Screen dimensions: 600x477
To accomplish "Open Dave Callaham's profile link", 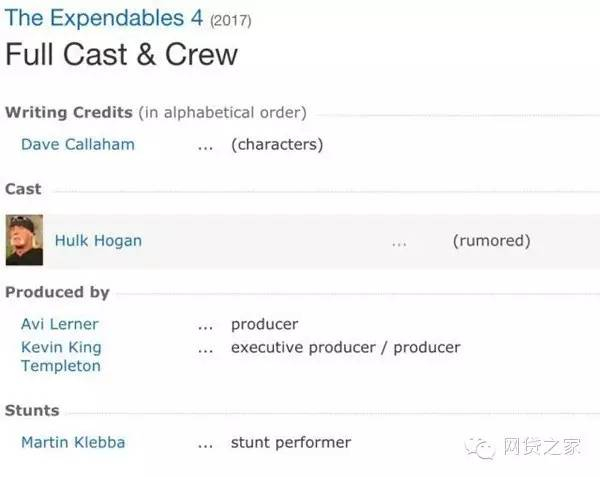I will coord(78,144).
